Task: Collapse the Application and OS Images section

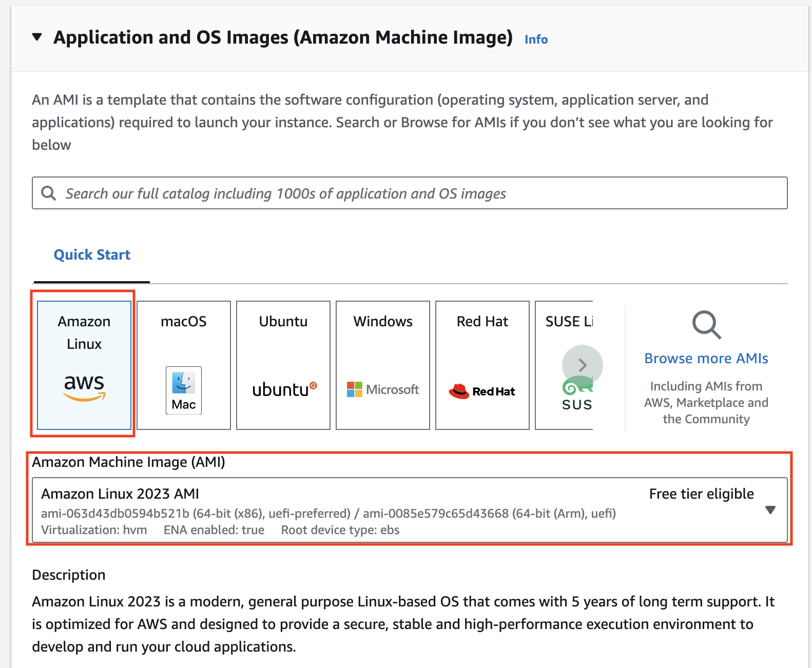Action: 37,37
